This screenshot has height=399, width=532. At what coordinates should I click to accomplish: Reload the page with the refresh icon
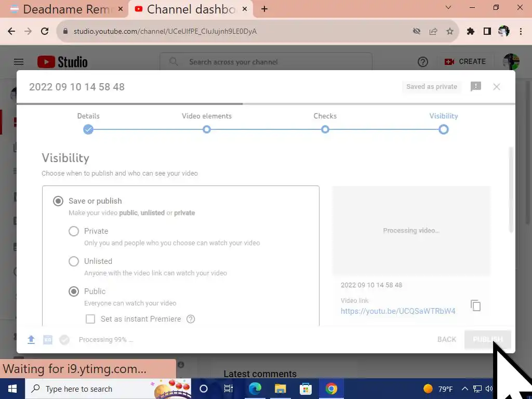(x=45, y=31)
